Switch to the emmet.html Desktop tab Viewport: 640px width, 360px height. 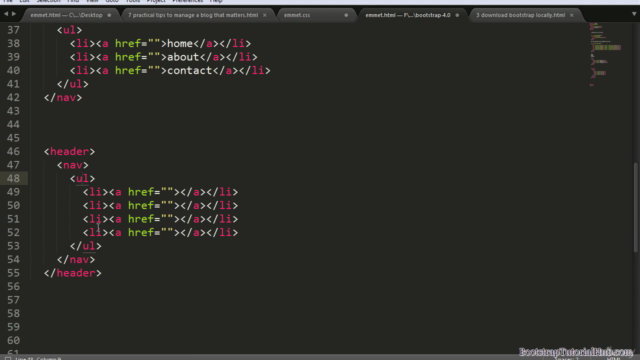coord(67,15)
